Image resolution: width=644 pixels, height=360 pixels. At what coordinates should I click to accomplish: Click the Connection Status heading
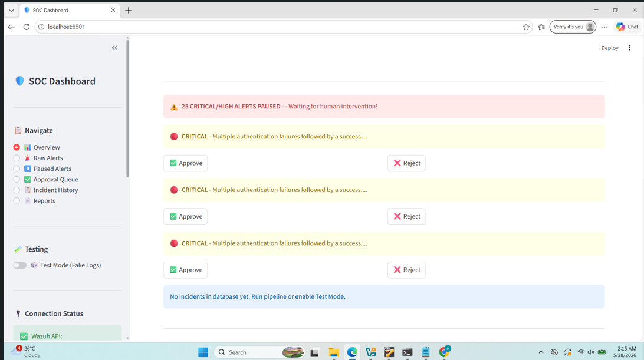[x=54, y=313]
